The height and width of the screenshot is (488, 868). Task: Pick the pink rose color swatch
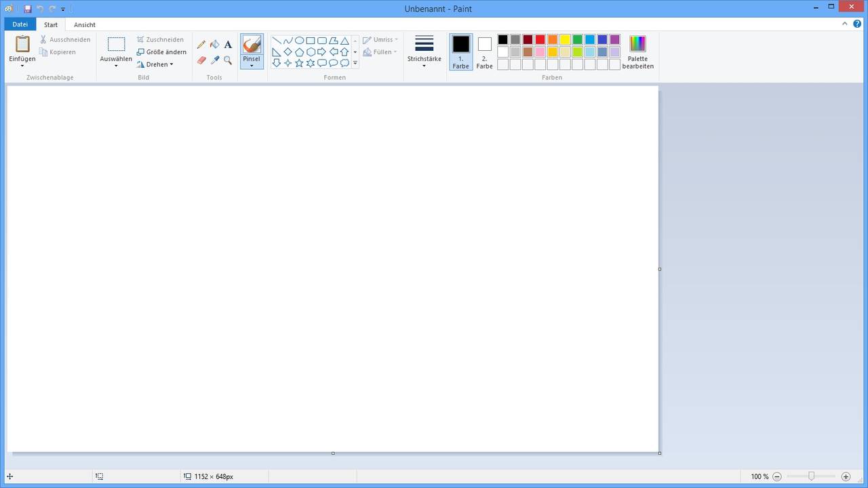540,52
